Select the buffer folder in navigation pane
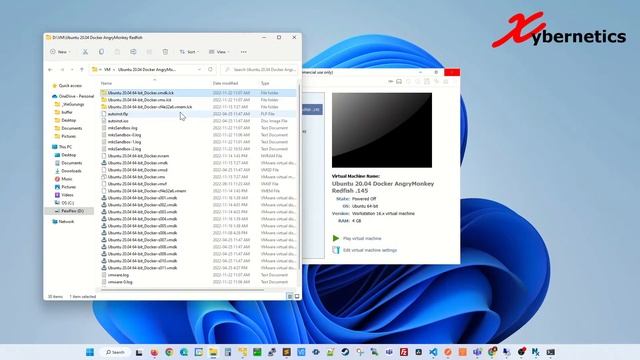The width and height of the screenshot is (640, 360). (67, 112)
